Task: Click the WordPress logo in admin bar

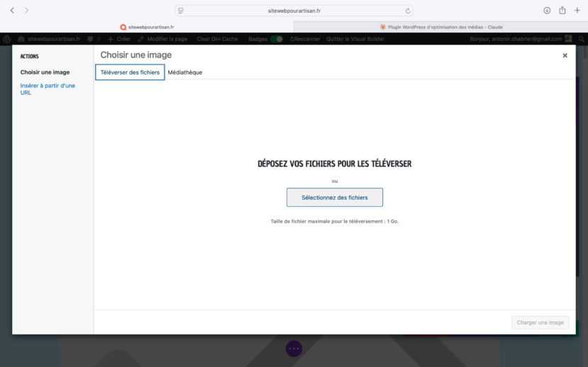Action: [7, 39]
